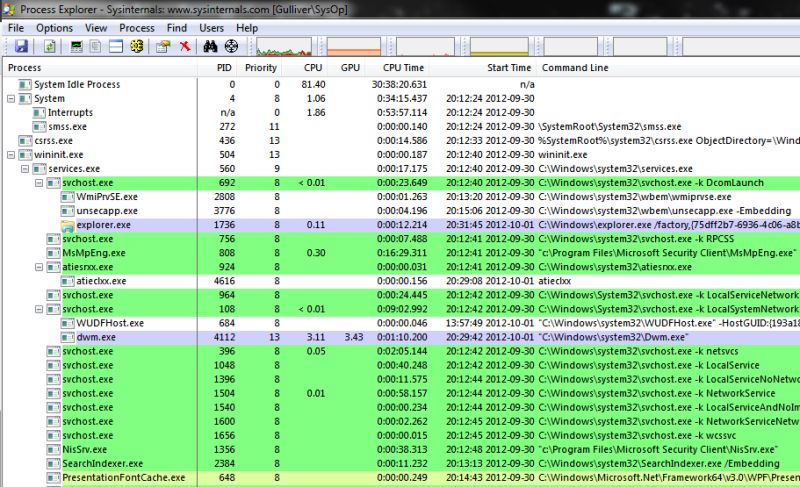Click the Save toolbar icon
Viewport: 800px width, 487px height.
tap(21, 46)
